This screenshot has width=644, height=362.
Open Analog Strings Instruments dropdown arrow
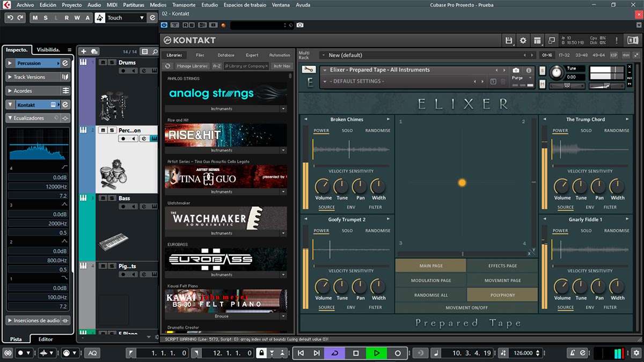point(283,109)
